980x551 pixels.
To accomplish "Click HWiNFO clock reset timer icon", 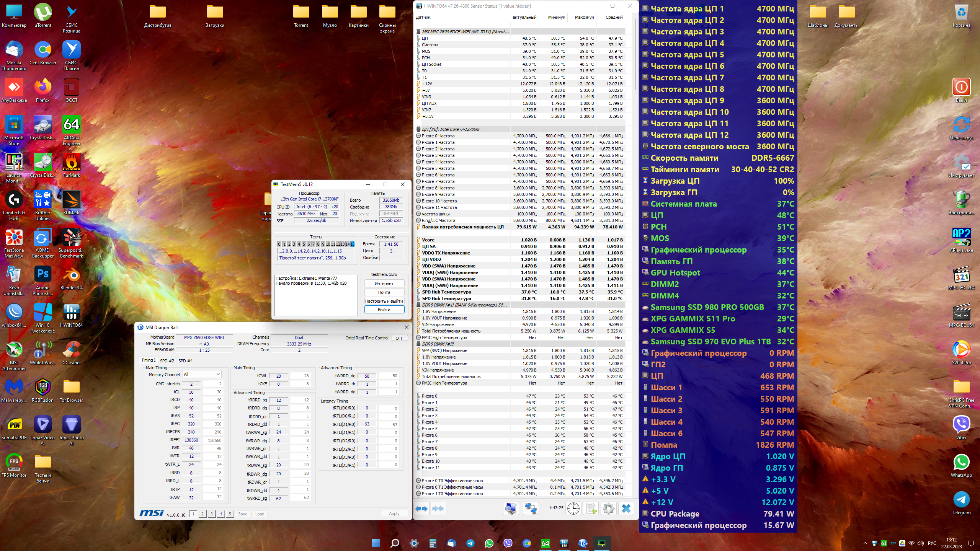I will click(573, 509).
